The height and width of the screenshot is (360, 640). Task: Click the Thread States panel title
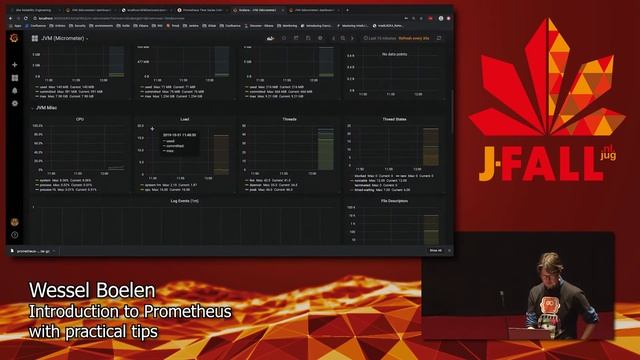394,119
